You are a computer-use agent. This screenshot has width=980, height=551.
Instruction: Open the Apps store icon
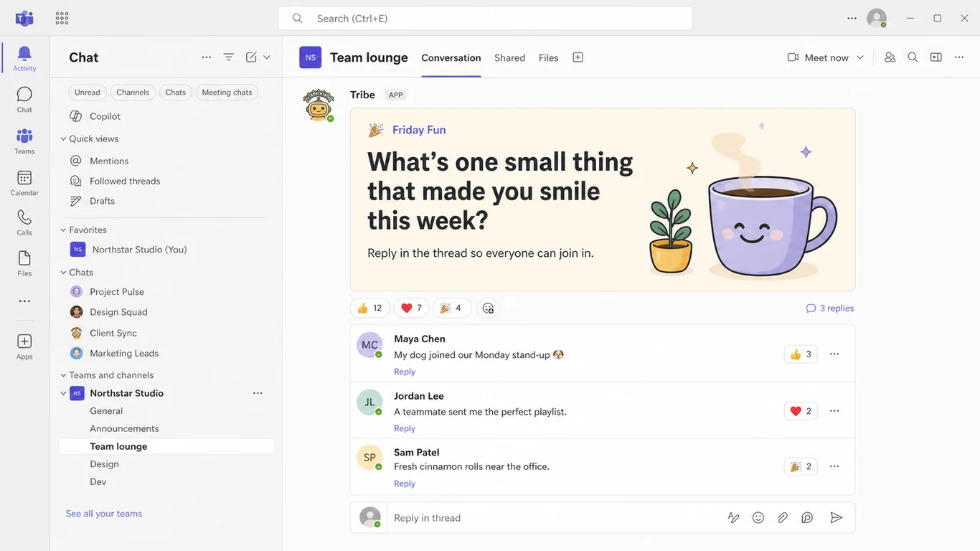coord(24,347)
